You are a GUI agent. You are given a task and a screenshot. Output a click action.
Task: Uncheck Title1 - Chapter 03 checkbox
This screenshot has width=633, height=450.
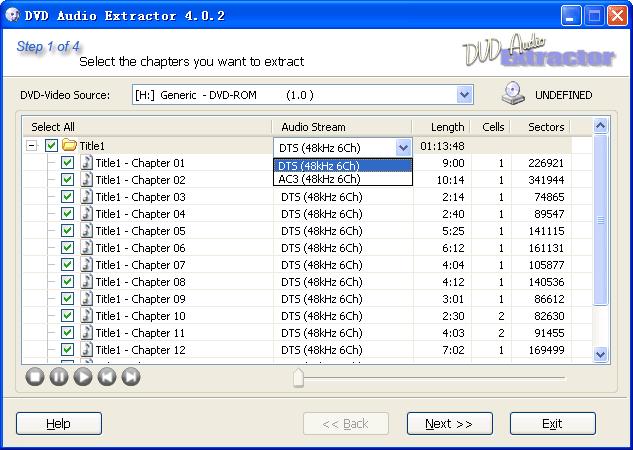[67, 197]
